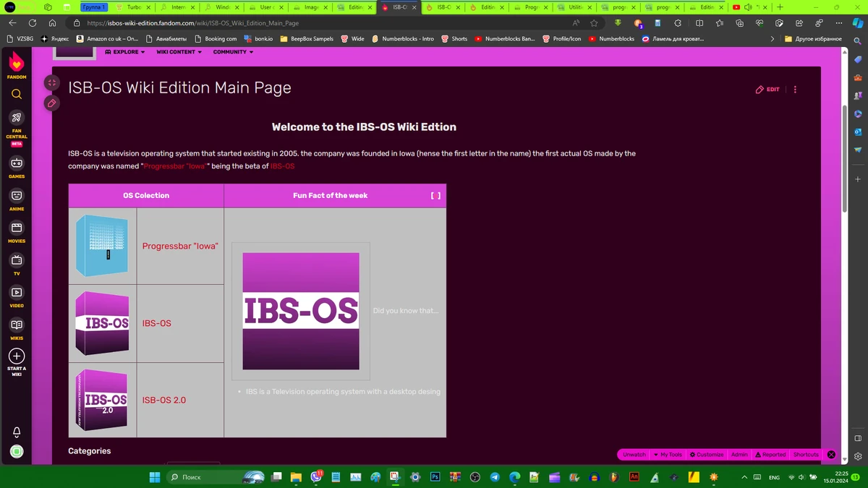The height and width of the screenshot is (488, 868).
Task: Open the Customize gear in admin bar
Action: pyautogui.click(x=707, y=454)
